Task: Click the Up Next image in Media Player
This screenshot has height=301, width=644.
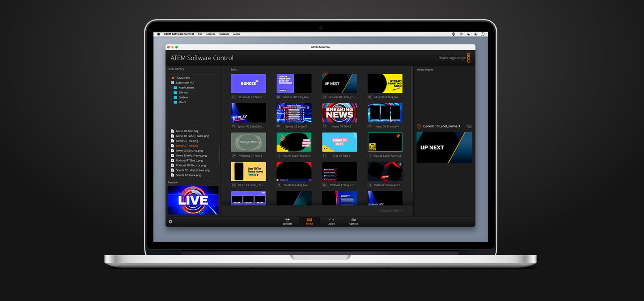Action: [444, 147]
